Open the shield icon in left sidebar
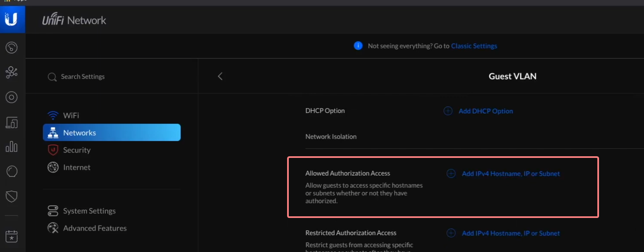Image resolution: width=644 pixels, height=252 pixels. click(x=11, y=196)
